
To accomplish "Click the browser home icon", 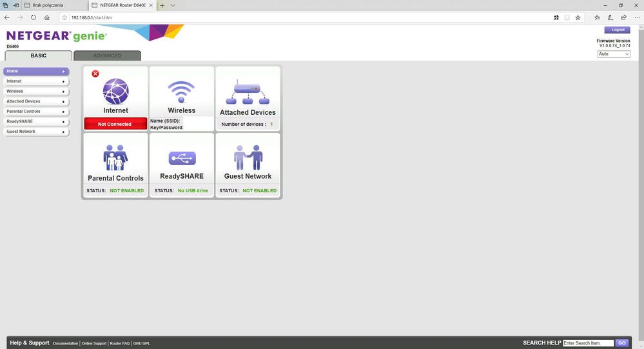I will [x=47, y=17].
